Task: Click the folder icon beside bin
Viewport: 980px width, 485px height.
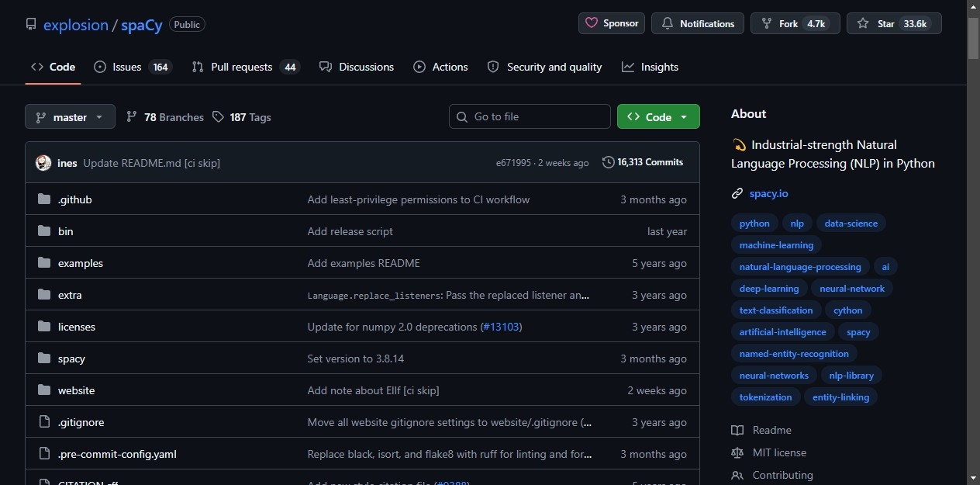Action: tap(44, 231)
